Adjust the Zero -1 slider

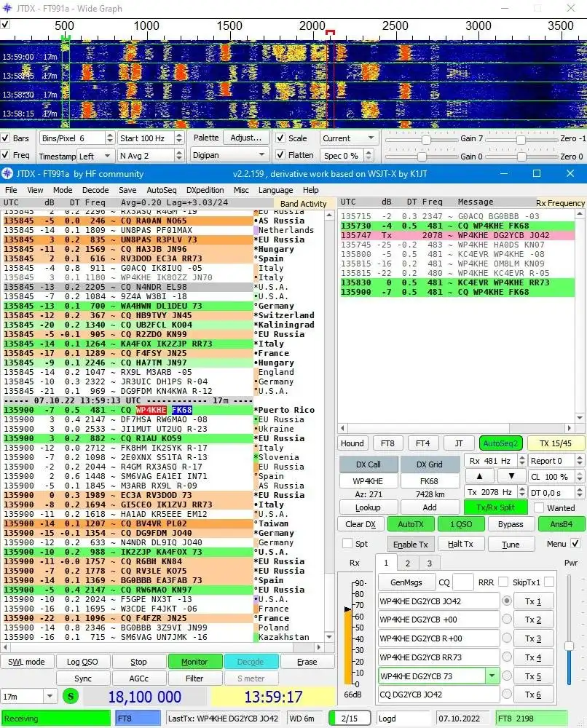coord(521,140)
